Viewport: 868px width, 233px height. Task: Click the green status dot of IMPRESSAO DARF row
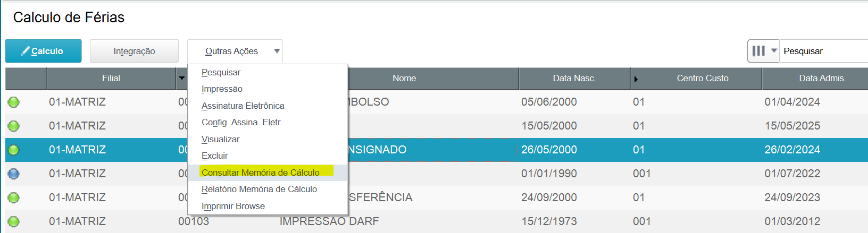(x=14, y=221)
